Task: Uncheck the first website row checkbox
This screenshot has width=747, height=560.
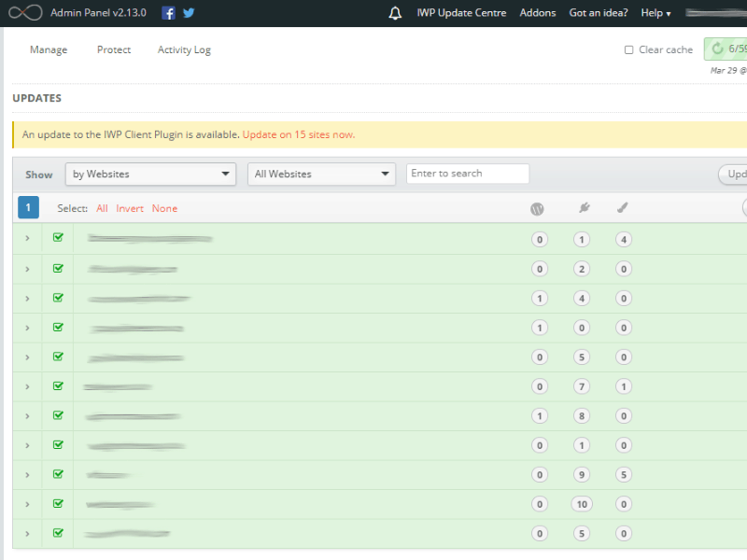Action: [x=58, y=238]
